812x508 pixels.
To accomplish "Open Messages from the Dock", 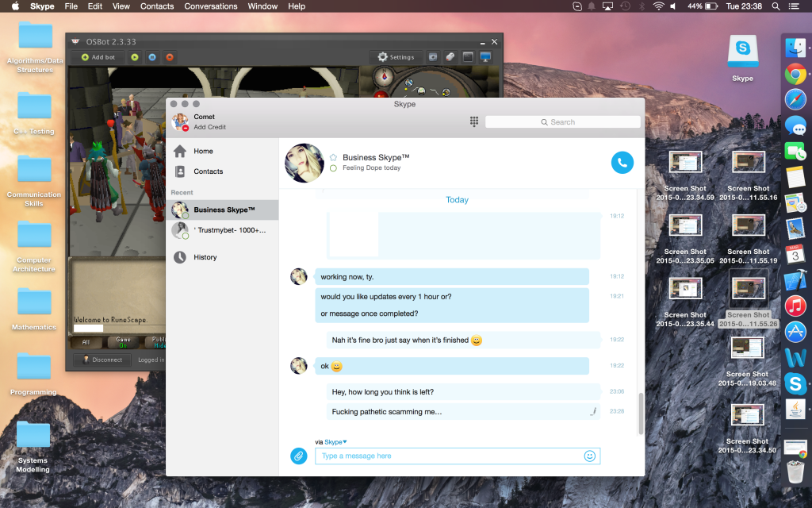I will point(795,126).
